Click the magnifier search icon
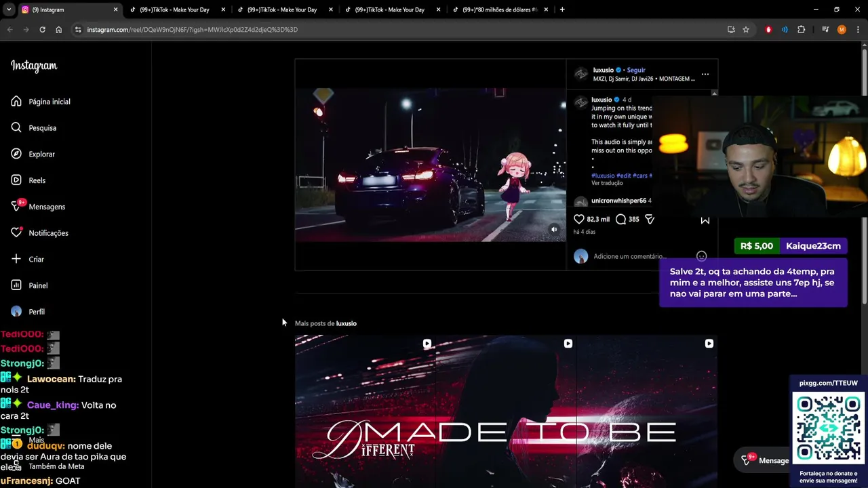868x488 pixels. (16, 127)
